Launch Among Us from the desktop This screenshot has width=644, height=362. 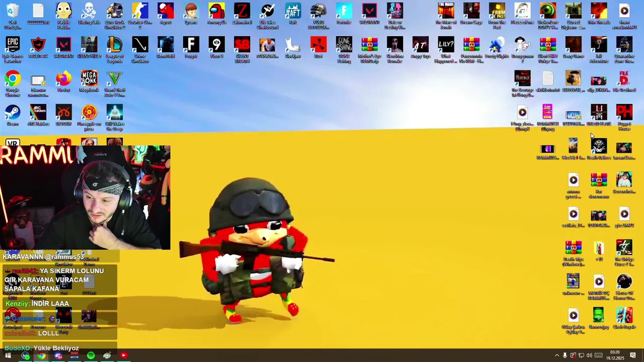click(x=216, y=14)
